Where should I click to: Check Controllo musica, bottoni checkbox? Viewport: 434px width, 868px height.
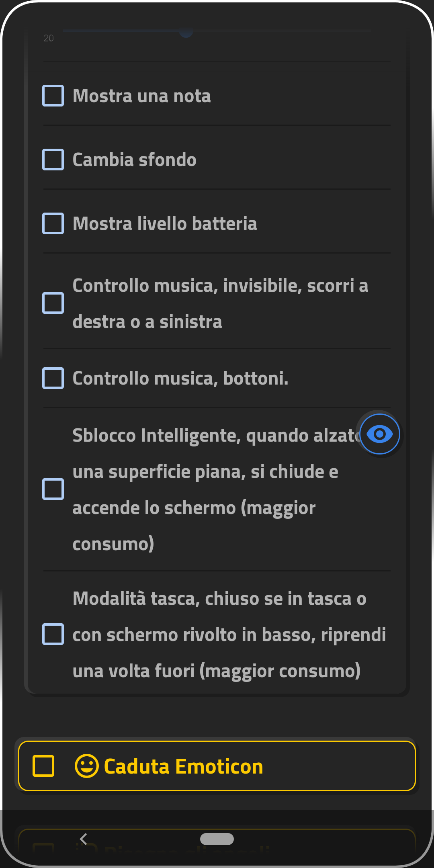[53, 378]
